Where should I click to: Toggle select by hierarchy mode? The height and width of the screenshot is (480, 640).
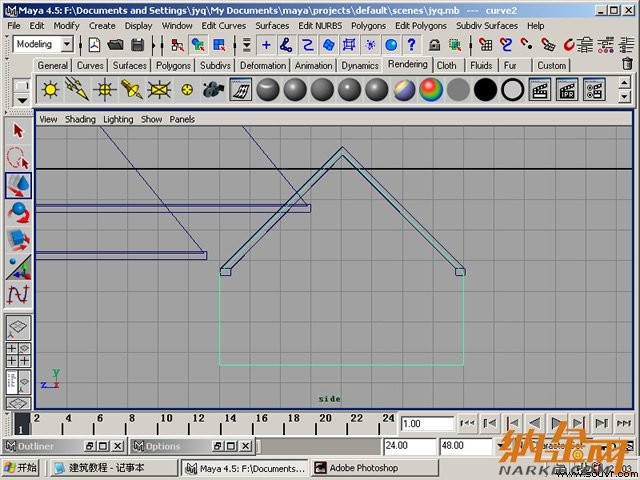(x=177, y=45)
